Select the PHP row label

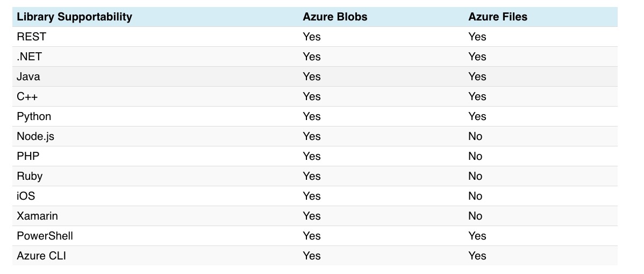point(28,156)
